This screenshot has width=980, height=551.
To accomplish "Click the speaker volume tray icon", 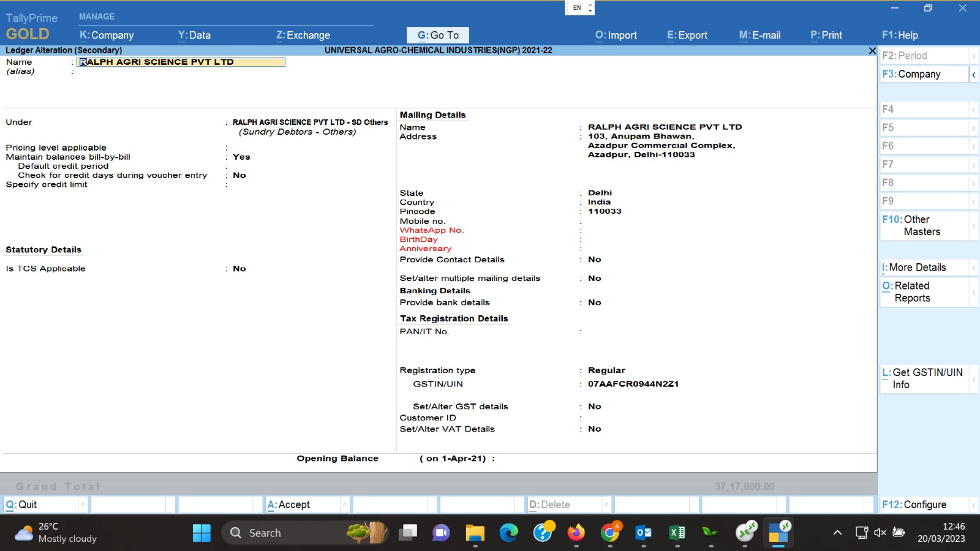I will [x=880, y=533].
